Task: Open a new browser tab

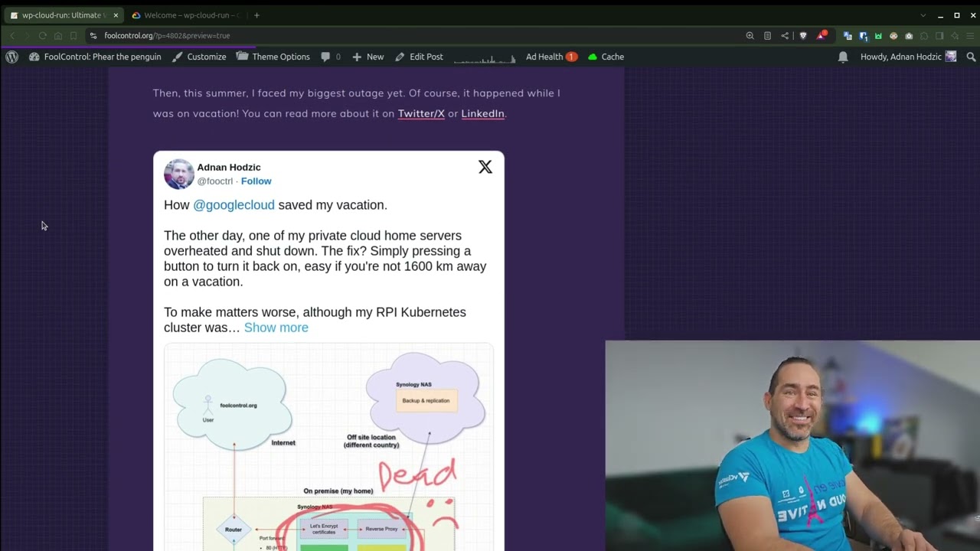Action: (256, 15)
